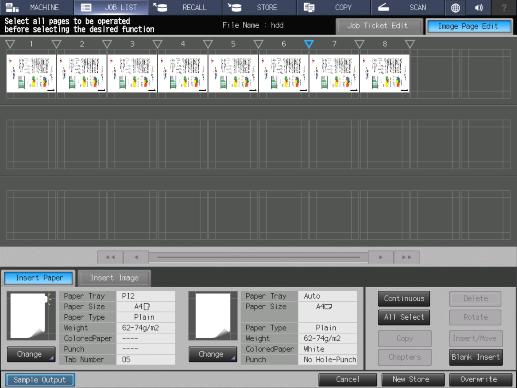This screenshot has height=388, width=517.
Task: Click the speaker volume icon
Action: [x=479, y=8]
